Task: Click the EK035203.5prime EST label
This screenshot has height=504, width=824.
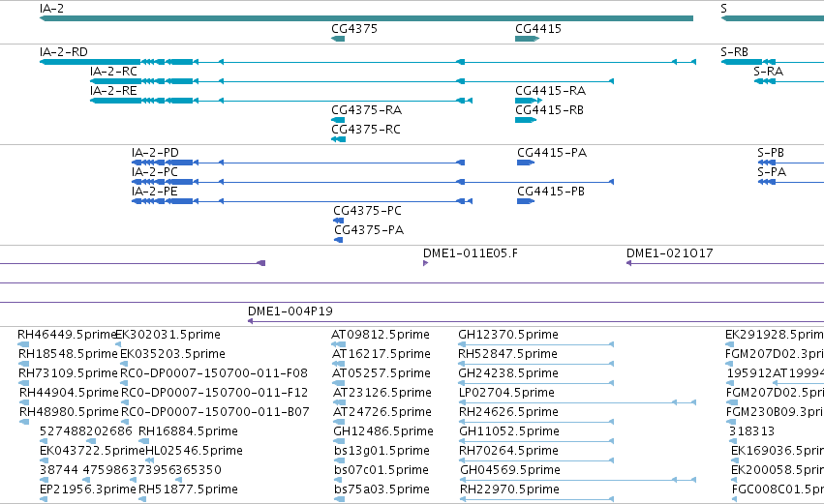Action: tap(172, 354)
